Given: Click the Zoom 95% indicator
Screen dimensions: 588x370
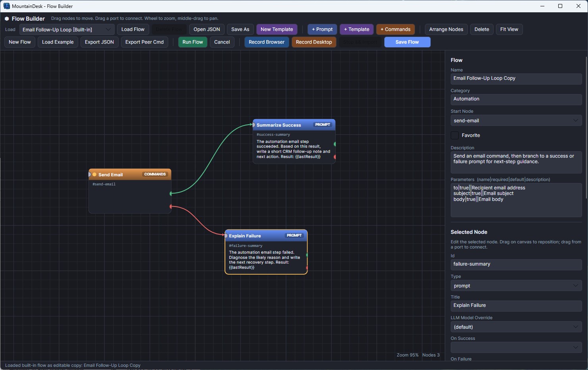Looking at the screenshot, I should coord(407,355).
